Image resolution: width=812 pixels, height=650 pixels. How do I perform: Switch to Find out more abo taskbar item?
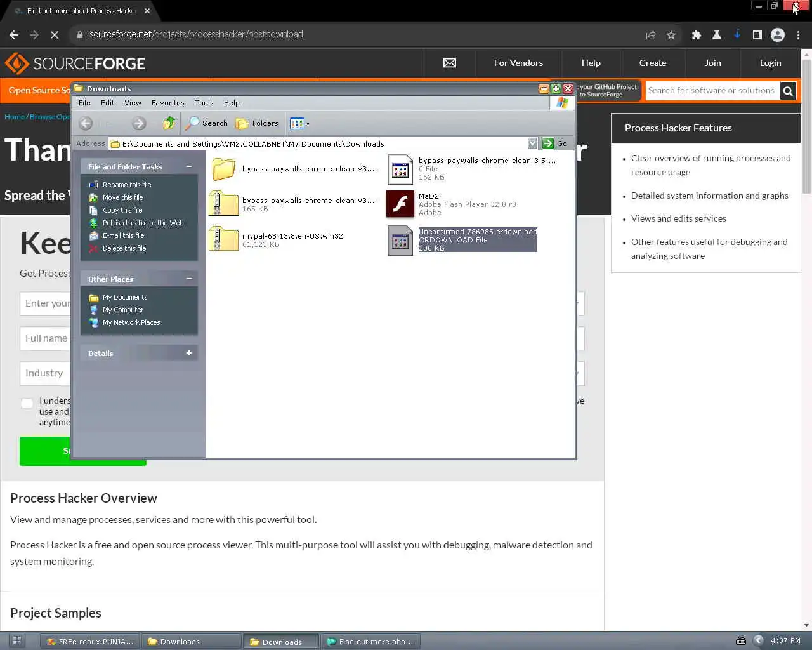pos(370,642)
